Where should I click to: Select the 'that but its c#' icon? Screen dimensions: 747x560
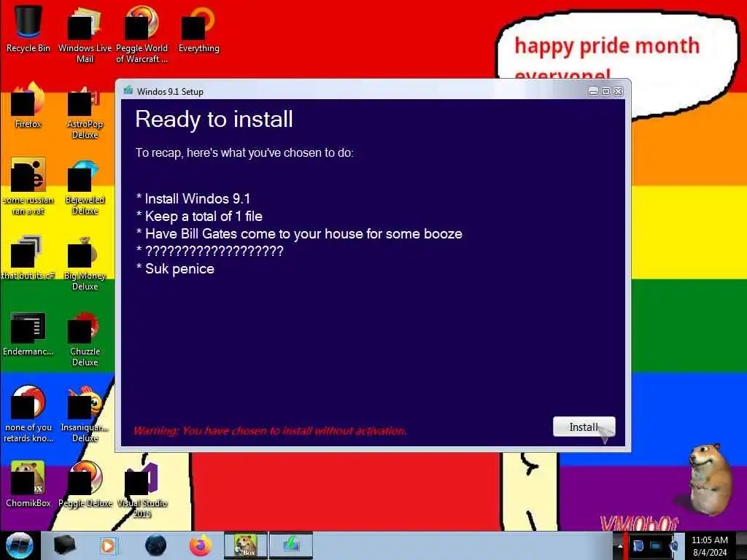[28, 257]
